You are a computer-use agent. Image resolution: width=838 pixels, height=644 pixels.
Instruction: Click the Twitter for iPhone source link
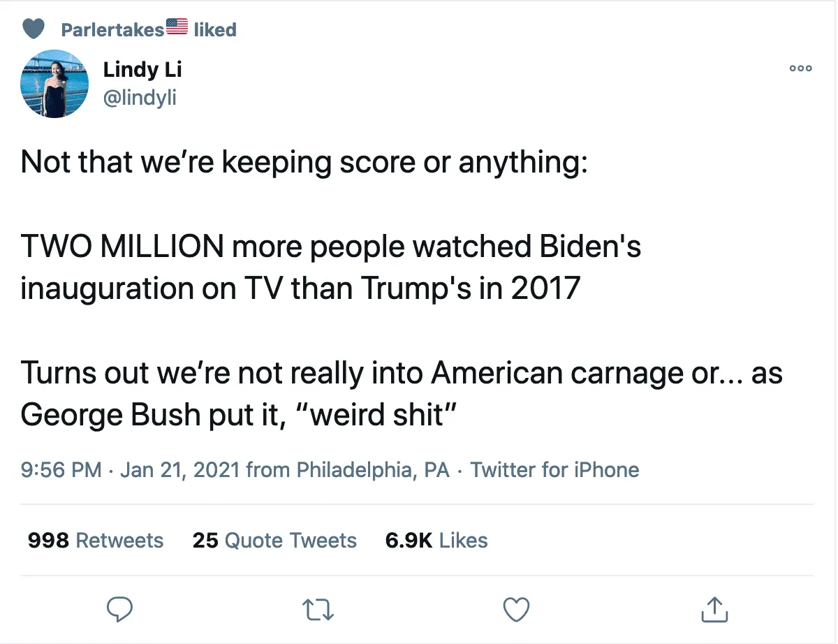(554, 469)
